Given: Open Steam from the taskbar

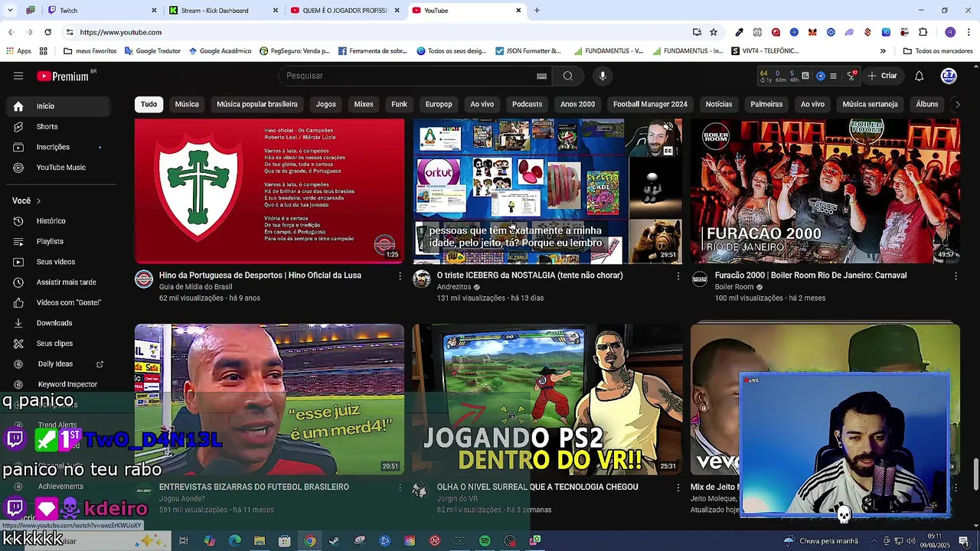Looking at the screenshot, I should coord(335,541).
